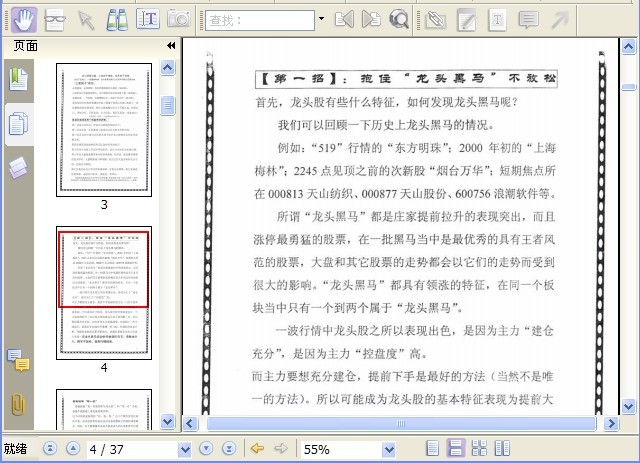Switch to continuous page layout
Screen dimensions: 640x463
coord(456,448)
